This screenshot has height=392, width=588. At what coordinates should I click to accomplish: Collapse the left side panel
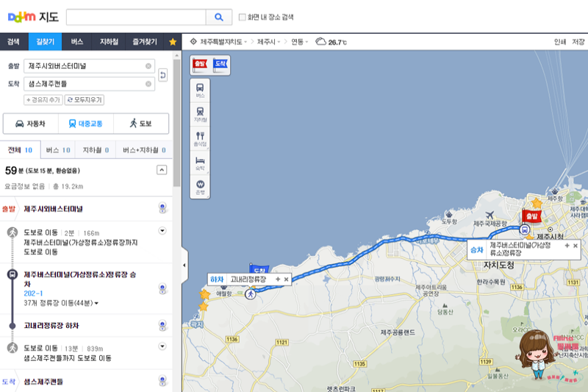coord(184,266)
